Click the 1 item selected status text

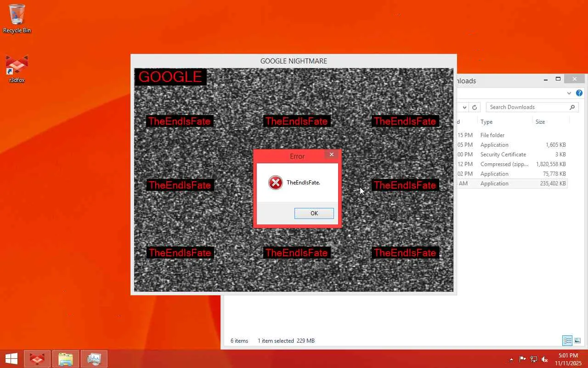[276, 341]
